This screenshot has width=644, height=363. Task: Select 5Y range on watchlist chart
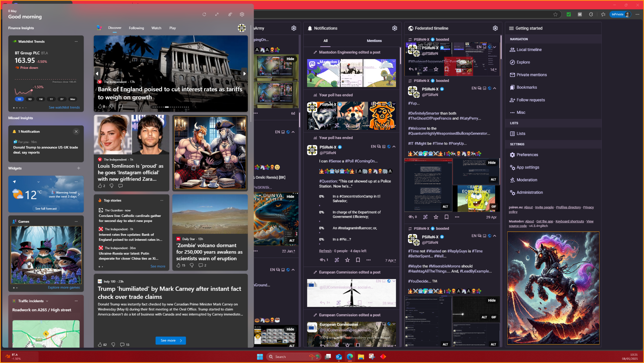[x=62, y=99]
